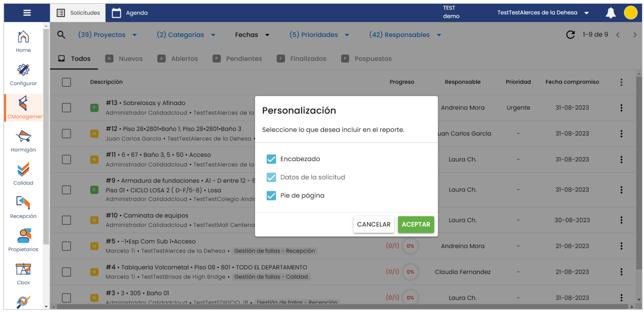Screen dimensions: 644x312
Task: Open the hamburger menu icon
Action: click(x=27, y=13)
